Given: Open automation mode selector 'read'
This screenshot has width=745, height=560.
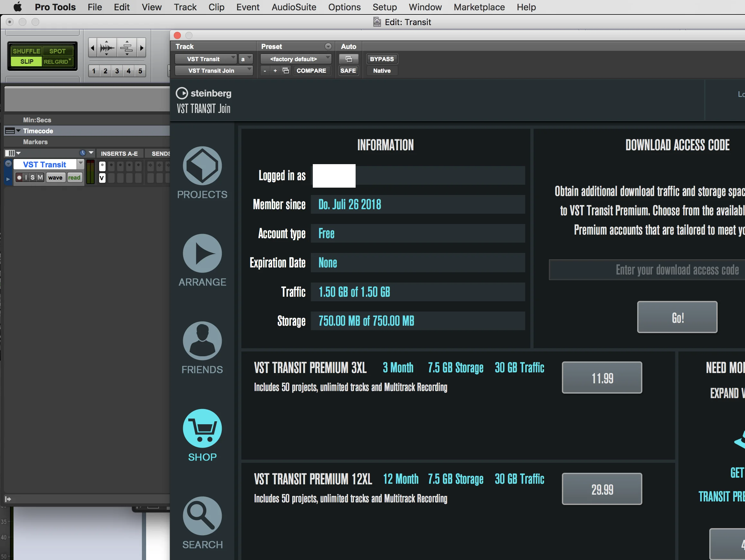Looking at the screenshot, I should pos(74,177).
